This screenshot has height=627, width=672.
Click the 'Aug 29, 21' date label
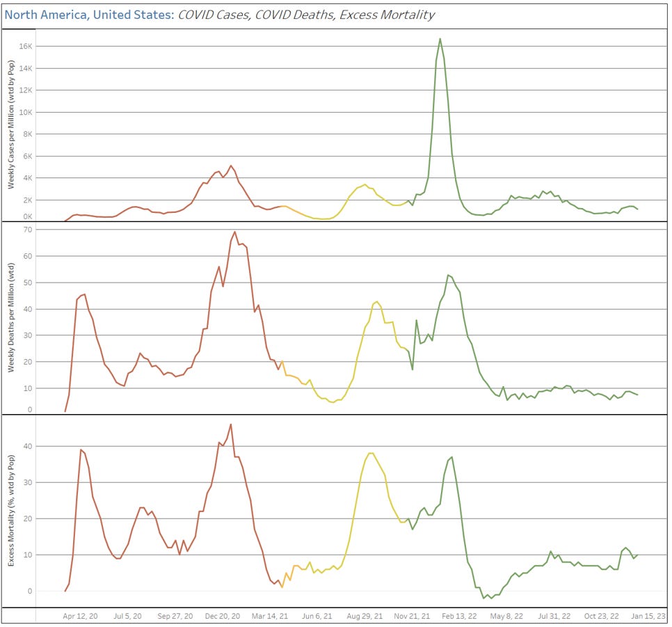tap(365, 617)
